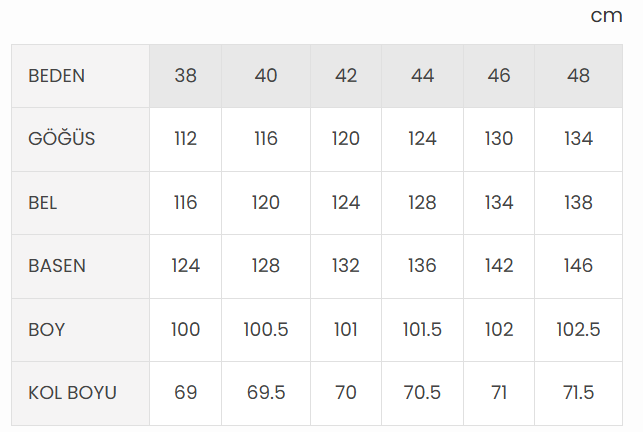Select size 40 column header
This screenshot has width=643, height=432.
click(266, 76)
